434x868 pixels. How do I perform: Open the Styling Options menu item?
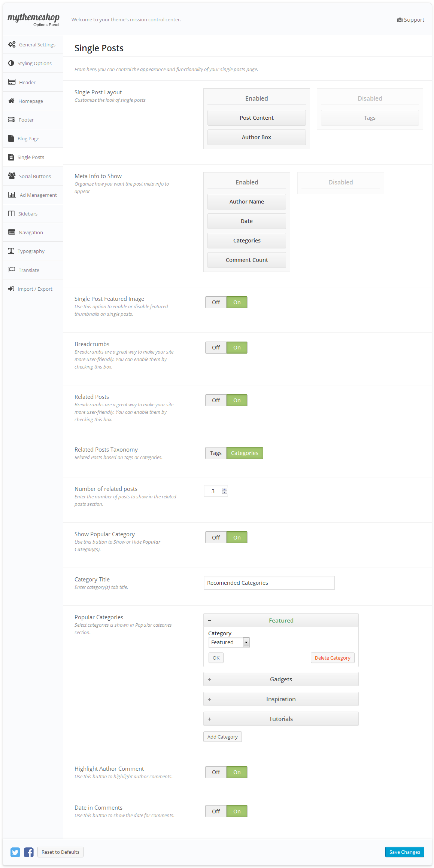click(34, 63)
